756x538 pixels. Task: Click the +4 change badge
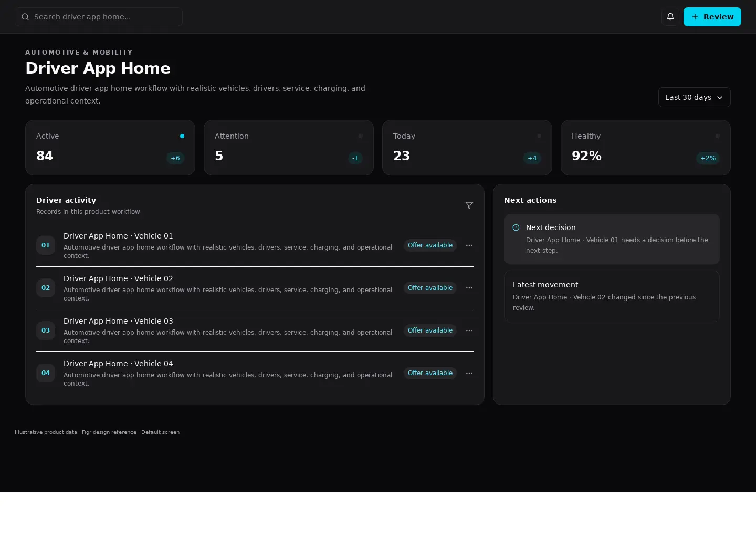532,158
